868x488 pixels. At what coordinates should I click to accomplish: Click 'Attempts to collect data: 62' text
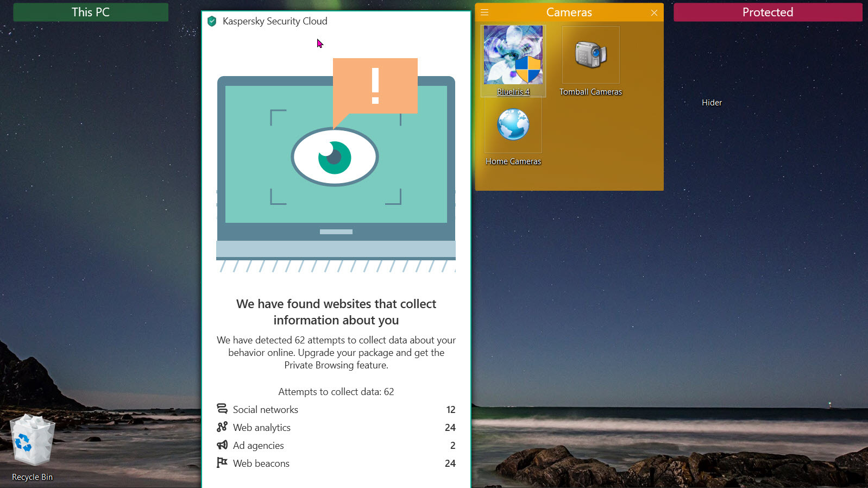pos(336,392)
